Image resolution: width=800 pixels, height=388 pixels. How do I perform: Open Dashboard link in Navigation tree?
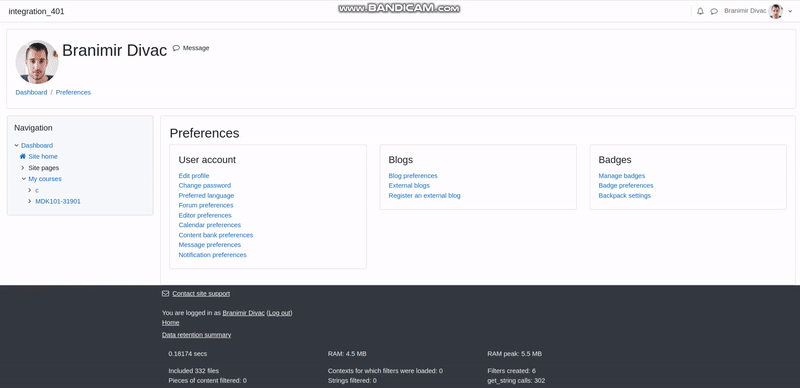[37, 146]
